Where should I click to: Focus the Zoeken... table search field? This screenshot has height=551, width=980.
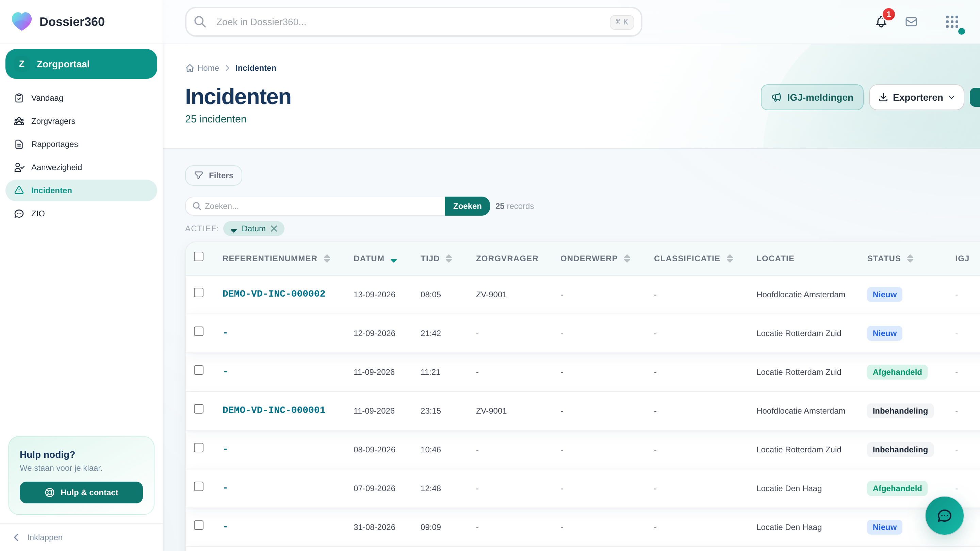(315, 206)
